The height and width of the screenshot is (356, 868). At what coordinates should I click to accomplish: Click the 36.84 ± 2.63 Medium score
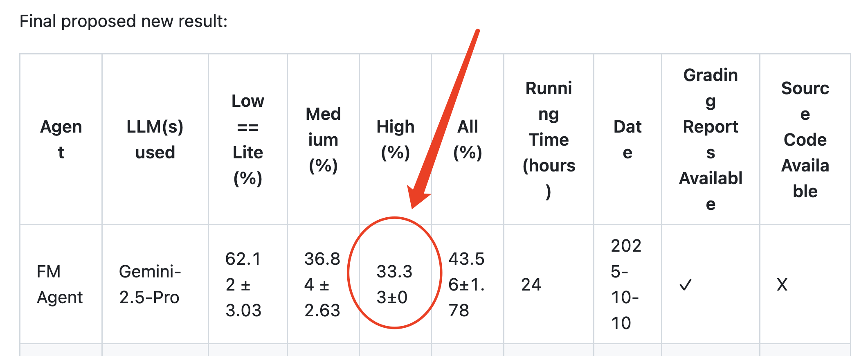(322, 284)
